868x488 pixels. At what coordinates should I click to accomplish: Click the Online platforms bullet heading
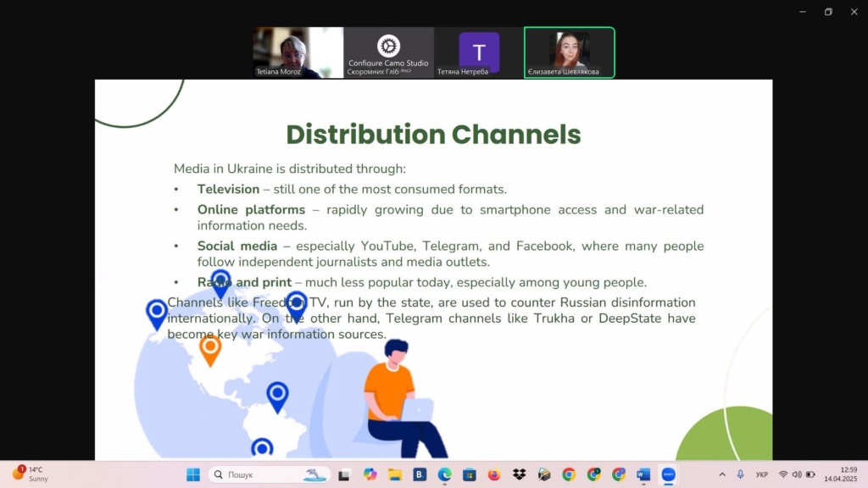(x=251, y=210)
